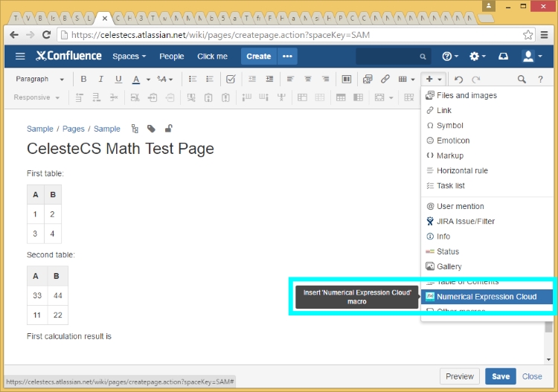Insert JIRA Issue/Filter macro
Viewport: 558px width, 392px height.
point(487,221)
